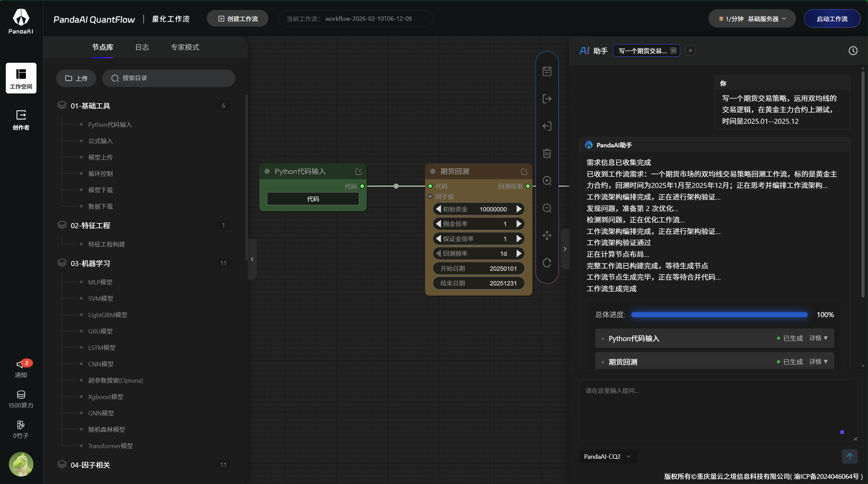
Task: Click the chat message input box
Action: coord(718,410)
